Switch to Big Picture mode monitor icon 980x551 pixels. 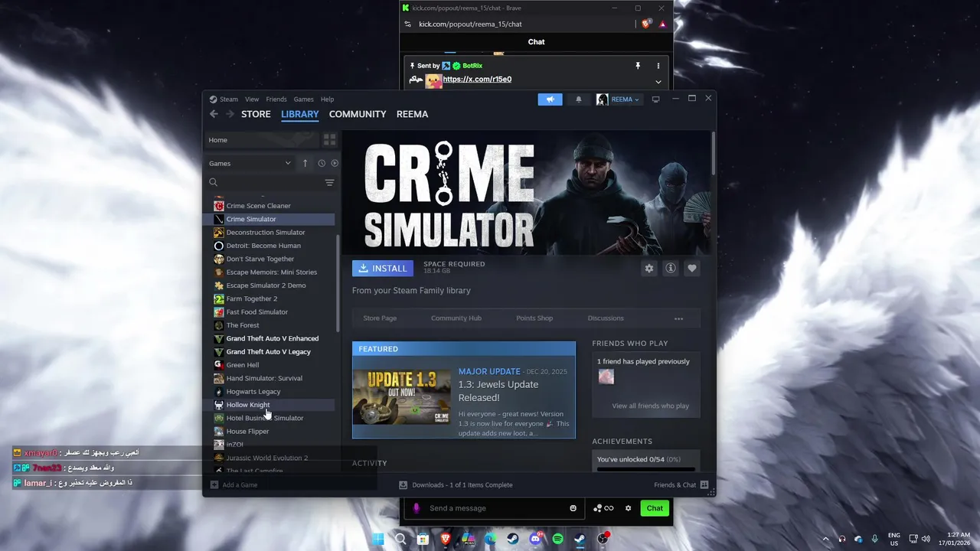pos(655,99)
